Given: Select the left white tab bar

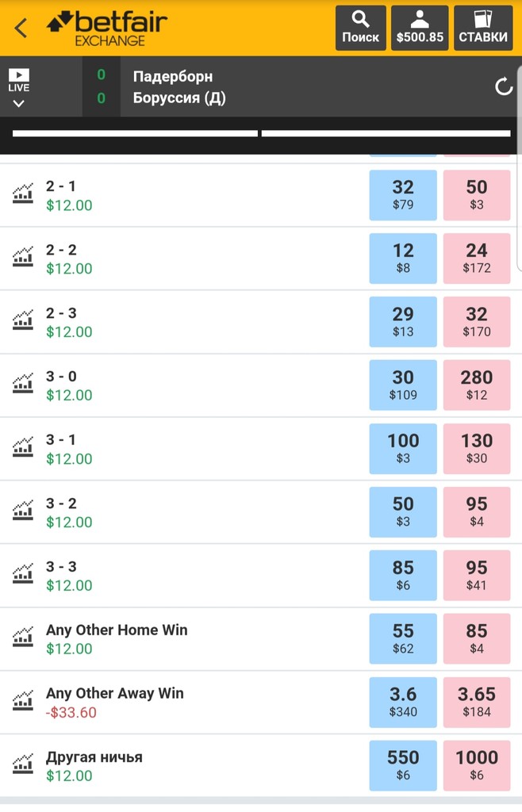Looking at the screenshot, I should 135,133.
